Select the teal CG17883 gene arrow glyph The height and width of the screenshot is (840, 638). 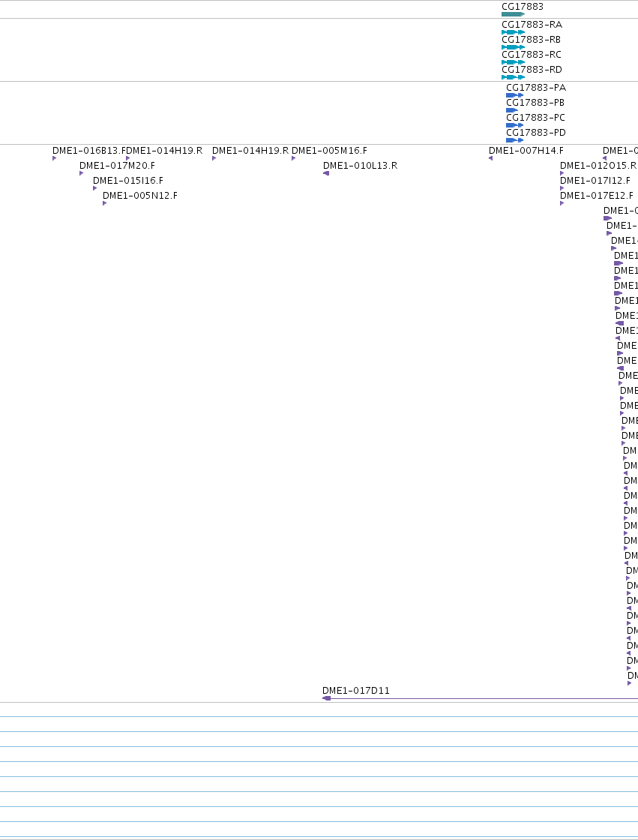513,14
